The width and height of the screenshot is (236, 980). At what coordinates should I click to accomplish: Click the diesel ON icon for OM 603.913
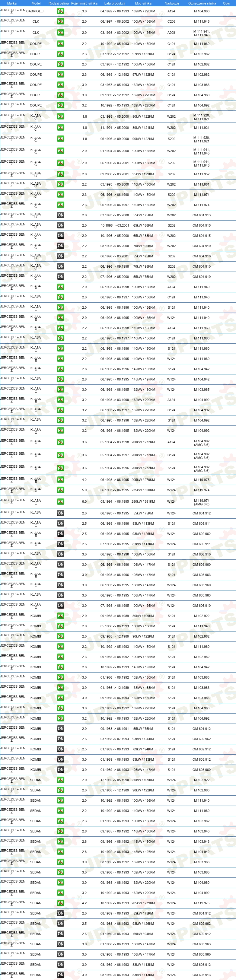[x=61, y=975]
